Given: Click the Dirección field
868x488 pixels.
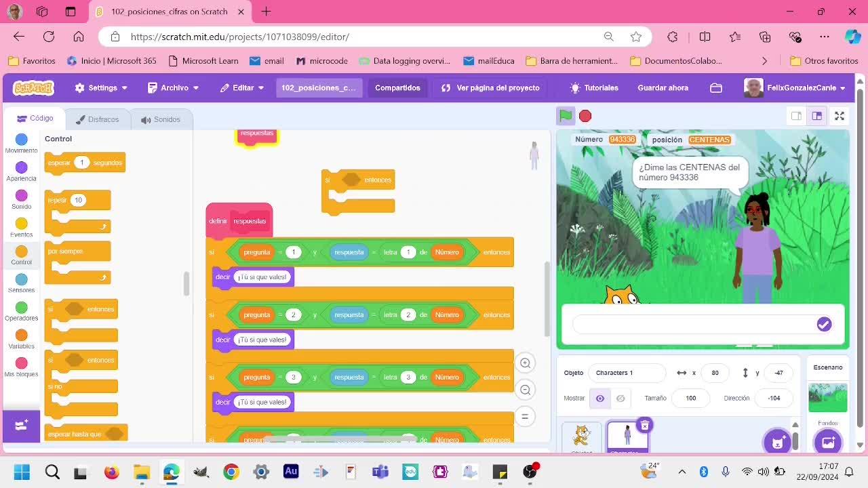Looking at the screenshot, I should pyautogui.click(x=774, y=399).
